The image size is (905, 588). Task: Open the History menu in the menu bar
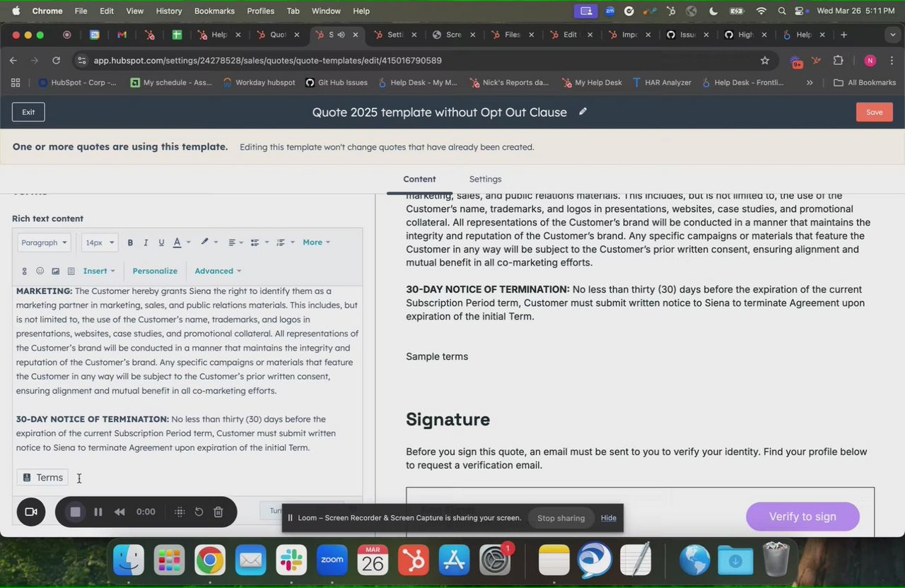[x=168, y=11]
